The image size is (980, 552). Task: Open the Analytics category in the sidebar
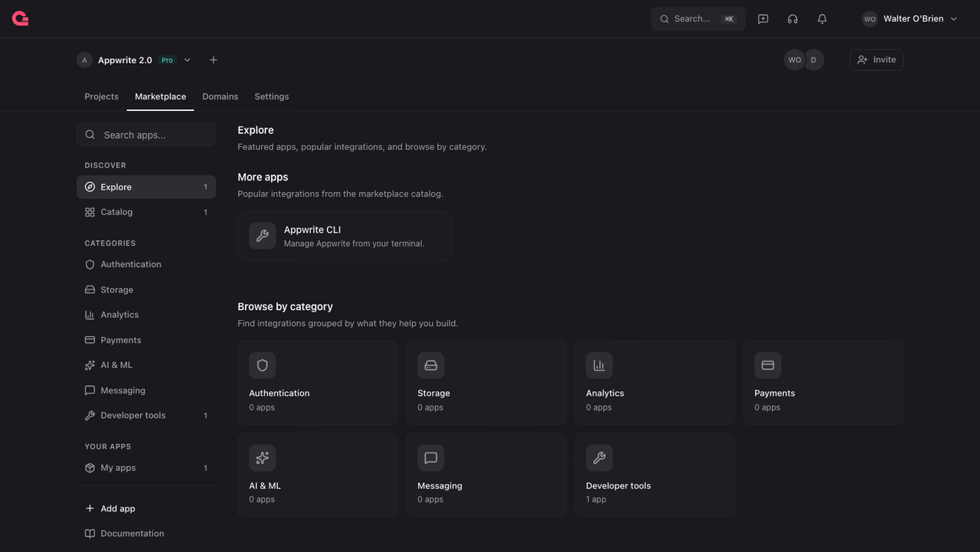(x=146, y=315)
